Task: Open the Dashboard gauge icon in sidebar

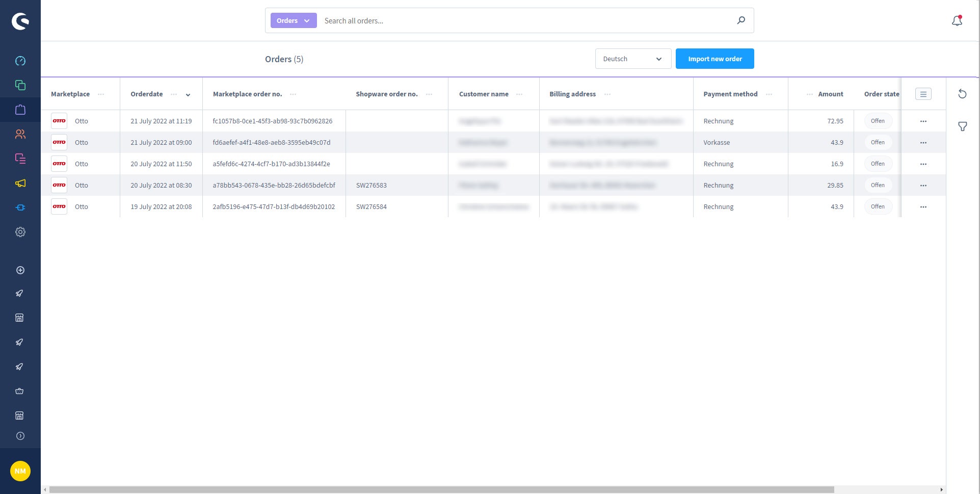Action: pyautogui.click(x=20, y=61)
